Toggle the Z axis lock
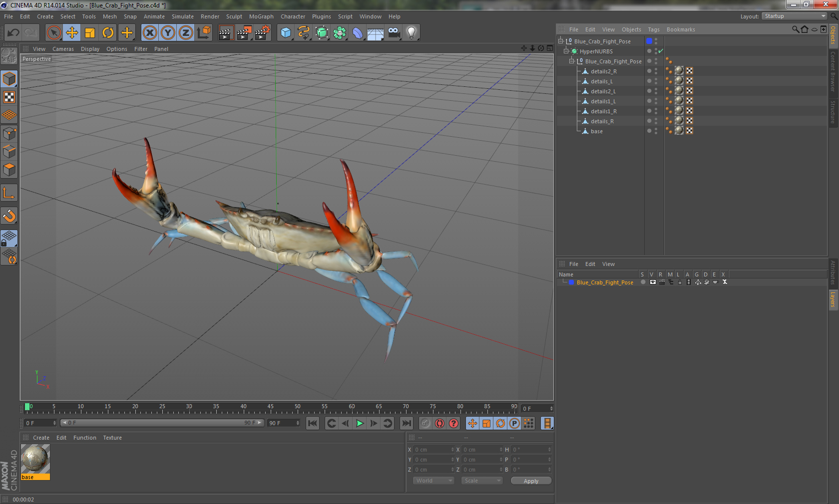The image size is (839, 504). (186, 33)
